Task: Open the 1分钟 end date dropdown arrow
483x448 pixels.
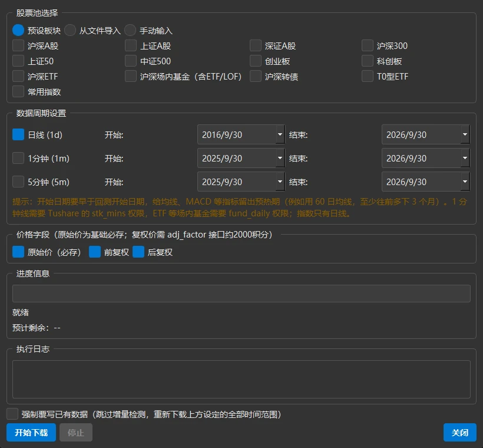Action: [x=465, y=158]
